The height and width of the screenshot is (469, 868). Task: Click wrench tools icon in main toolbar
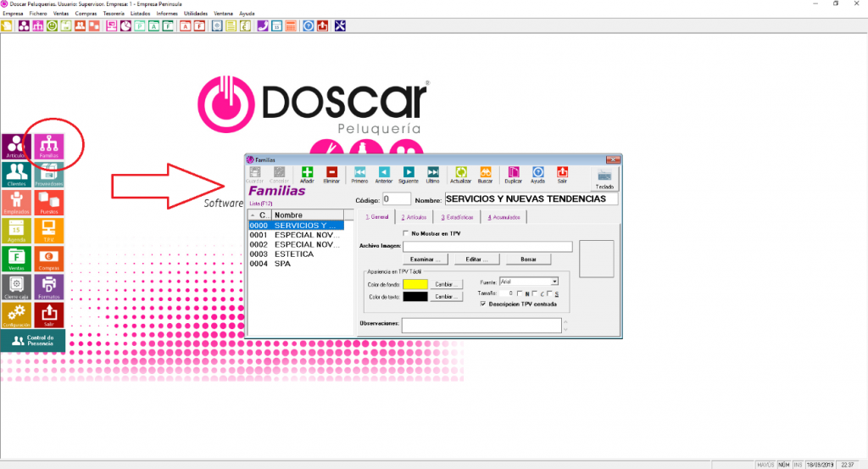tap(340, 26)
